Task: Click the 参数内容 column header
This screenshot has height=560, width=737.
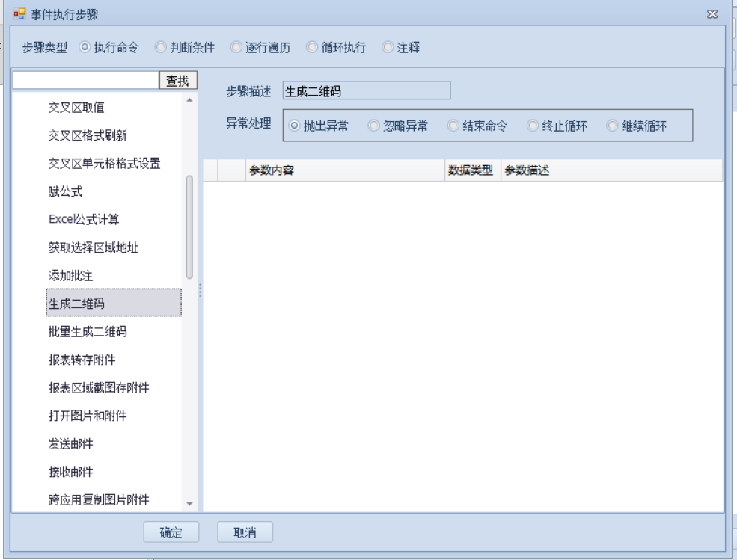Action: click(x=344, y=171)
